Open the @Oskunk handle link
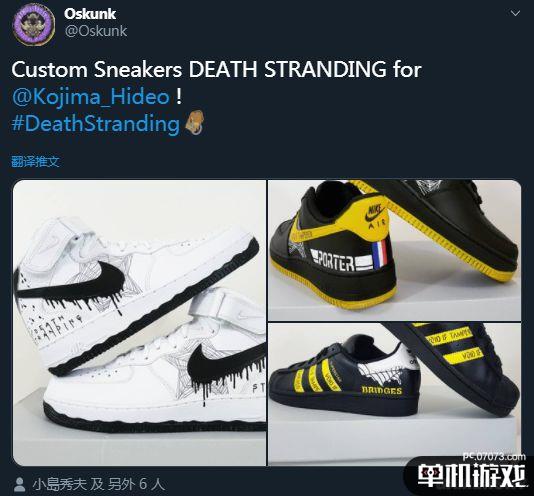The image size is (534, 496). (x=96, y=31)
